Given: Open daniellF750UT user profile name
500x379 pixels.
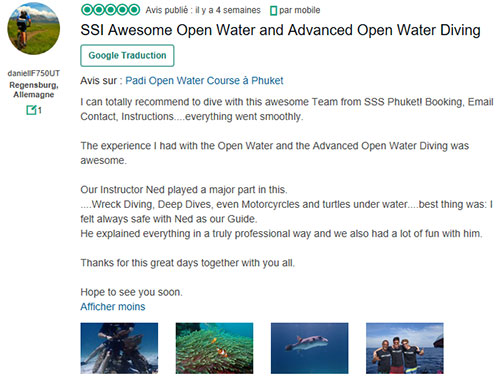Looking at the screenshot, I should pos(34,73).
